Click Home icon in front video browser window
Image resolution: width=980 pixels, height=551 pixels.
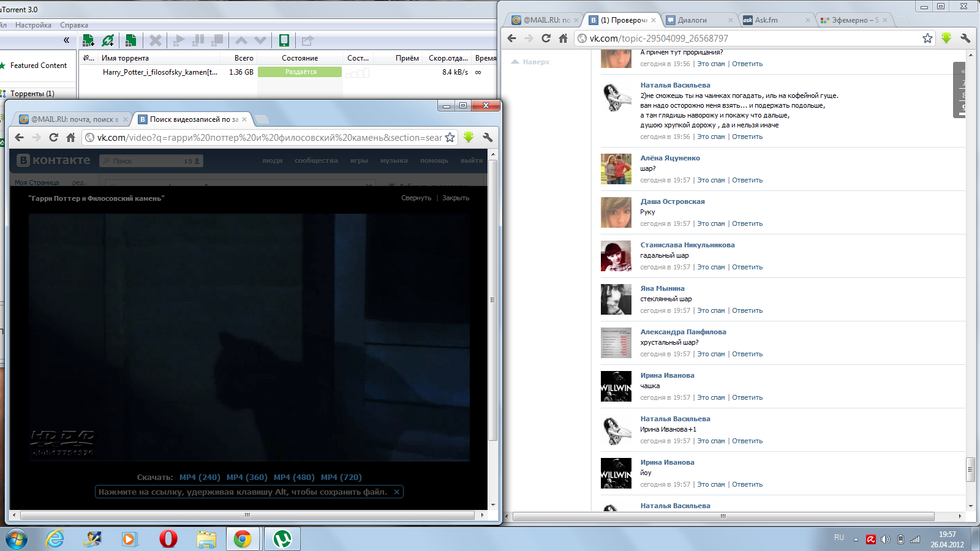(x=70, y=138)
